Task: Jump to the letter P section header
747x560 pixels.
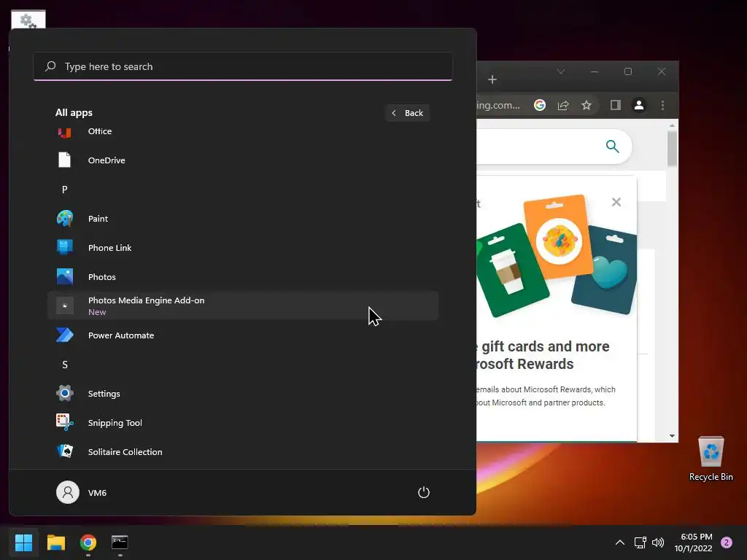Action: [x=65, y=190]
